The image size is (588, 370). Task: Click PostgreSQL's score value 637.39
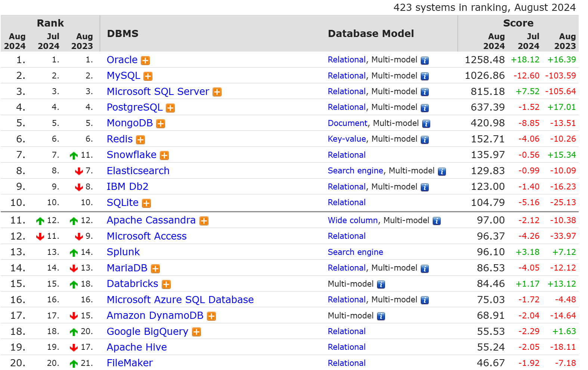488,107
